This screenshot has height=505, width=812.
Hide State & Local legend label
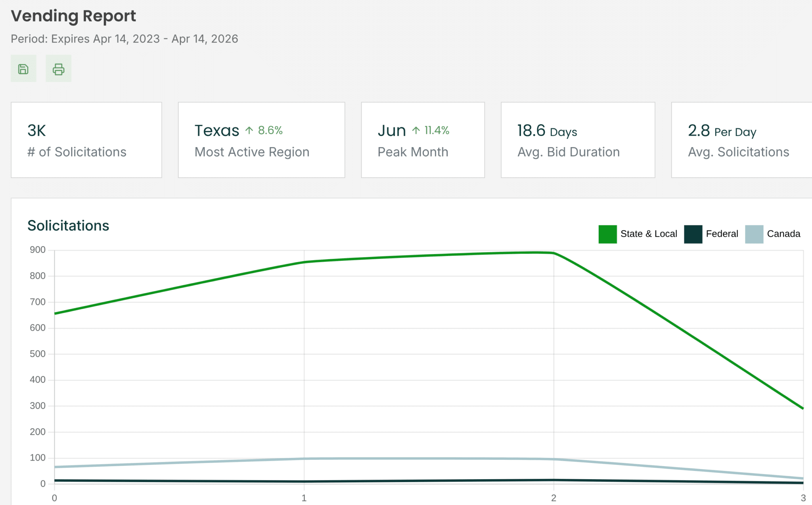pyautogui.click(x=648, y=234)
